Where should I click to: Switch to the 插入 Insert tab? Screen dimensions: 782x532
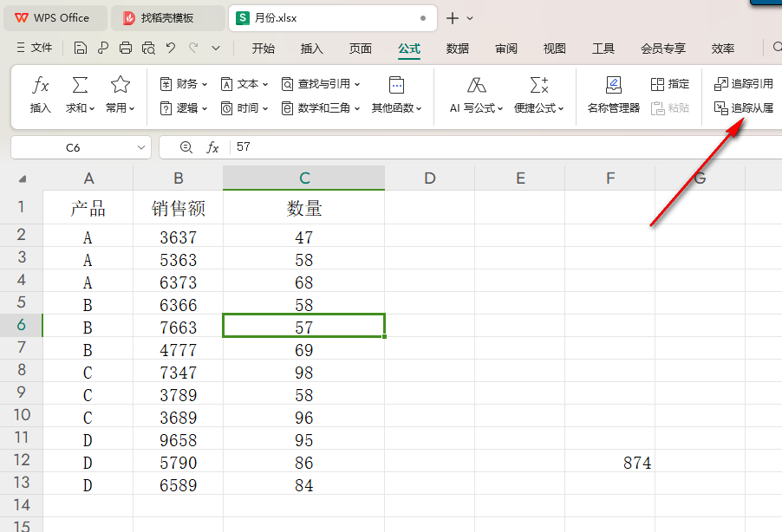312,49
